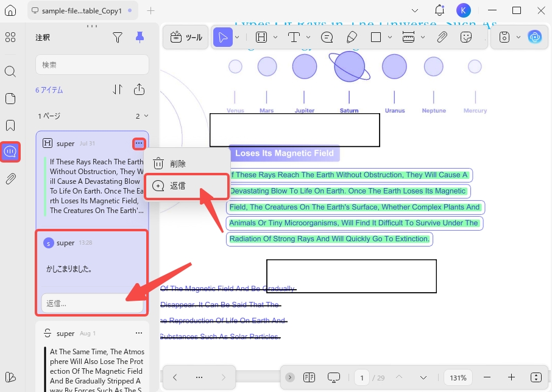This screenshot has width=552, height=392.
Task: Open more options on the highlight comment
Action: [139, 143]
